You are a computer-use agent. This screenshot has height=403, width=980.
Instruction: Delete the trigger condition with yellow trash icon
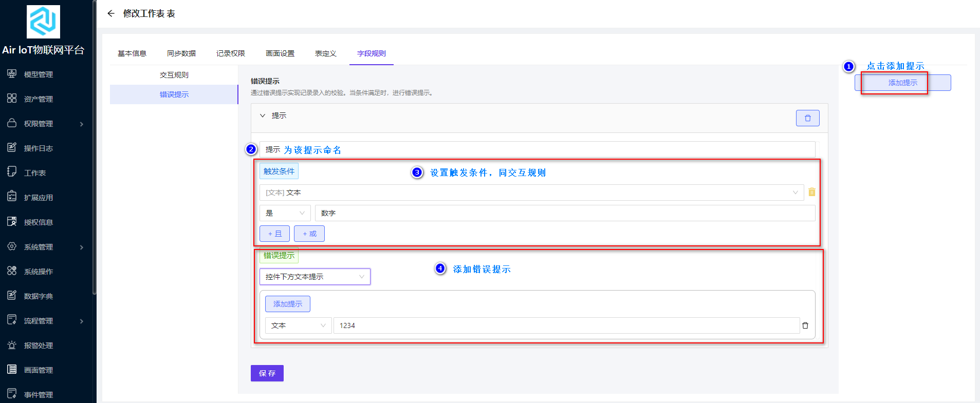point(812,192)
